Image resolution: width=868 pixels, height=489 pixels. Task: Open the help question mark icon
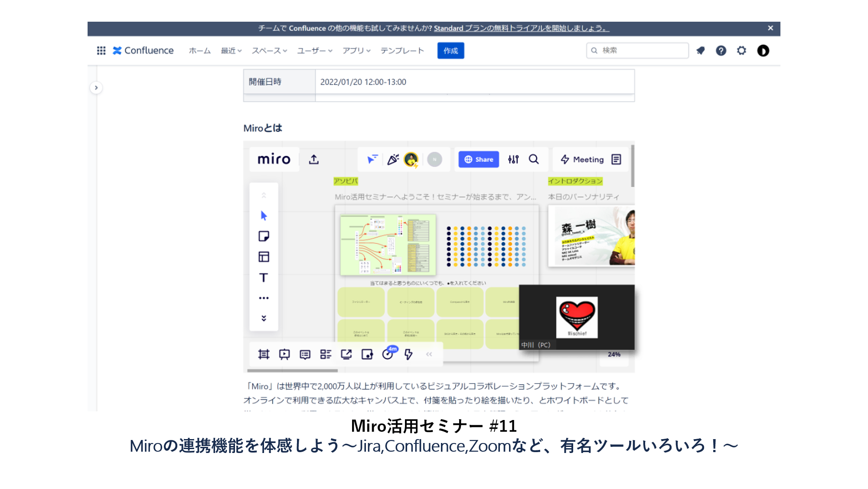pyautogui.click(x=721, y=51)
